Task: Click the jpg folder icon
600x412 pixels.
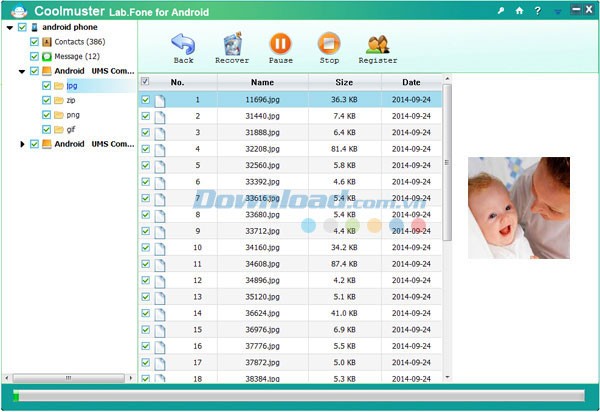Action: (59, 86)
